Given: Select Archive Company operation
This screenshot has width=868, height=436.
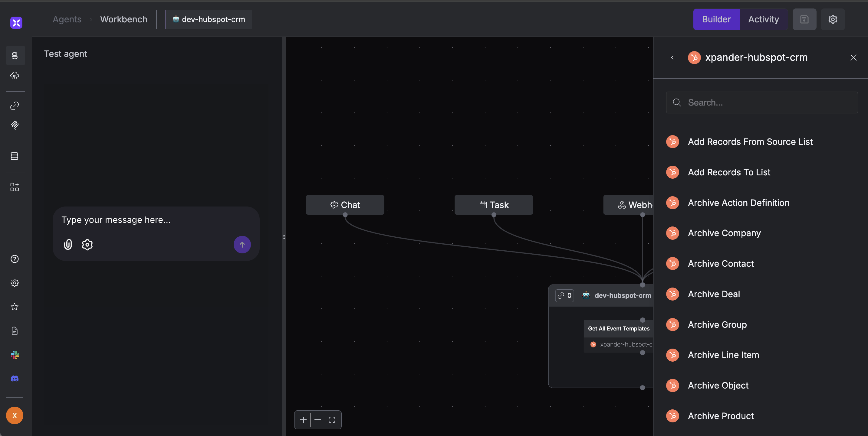Looking at the screenshot, I should [724, 233].
